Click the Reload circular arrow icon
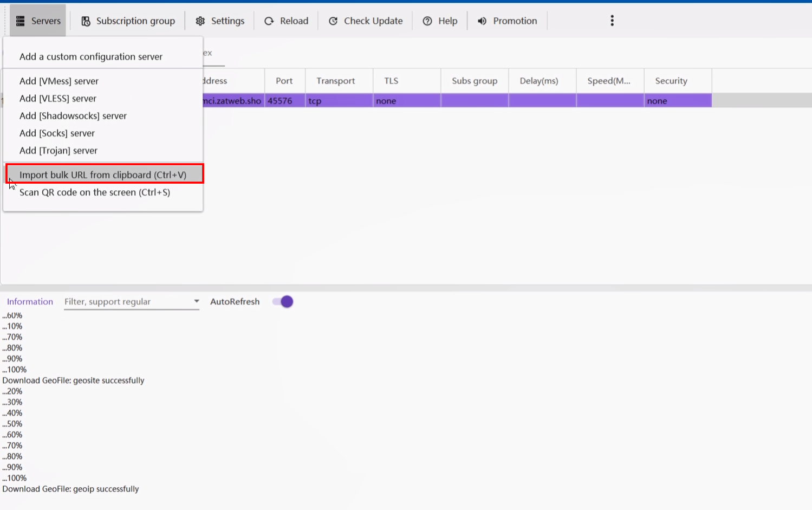812x510 pixels. [269, 21]
